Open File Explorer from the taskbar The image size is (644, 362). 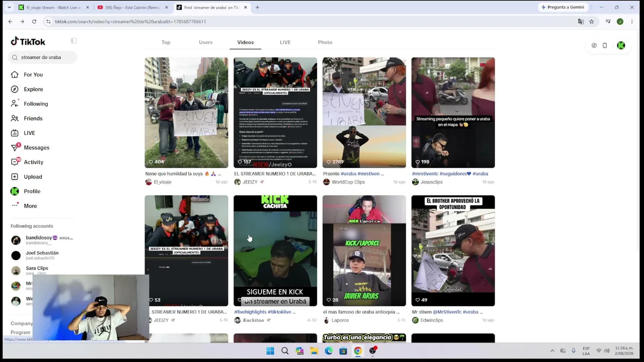tap(314, 351)
